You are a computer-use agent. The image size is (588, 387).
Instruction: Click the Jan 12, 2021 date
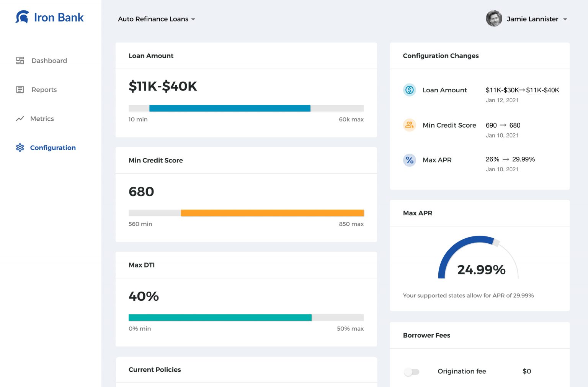tap(502, 100)
